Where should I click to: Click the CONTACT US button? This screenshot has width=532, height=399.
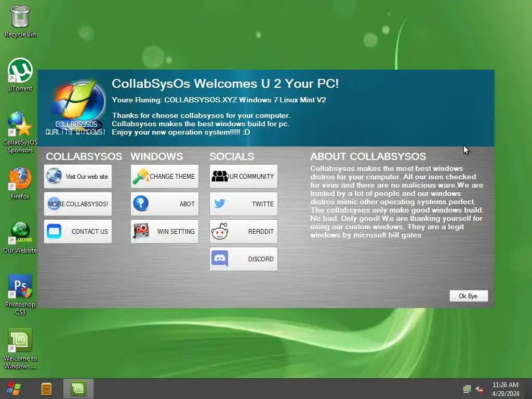(x=78, y=231)
